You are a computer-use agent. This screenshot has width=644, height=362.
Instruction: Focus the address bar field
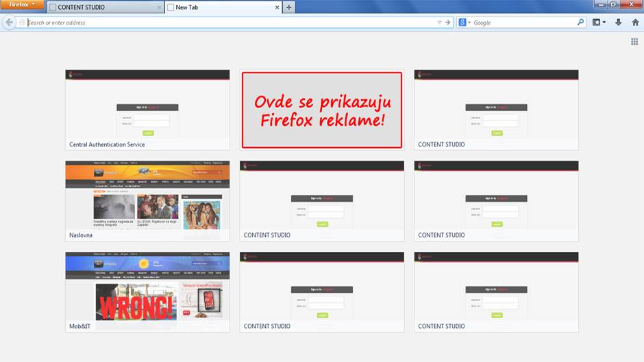226,23
